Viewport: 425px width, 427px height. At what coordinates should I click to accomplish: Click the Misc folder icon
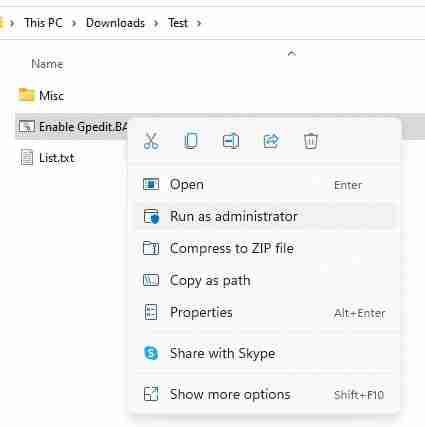[x=26, y=95]
